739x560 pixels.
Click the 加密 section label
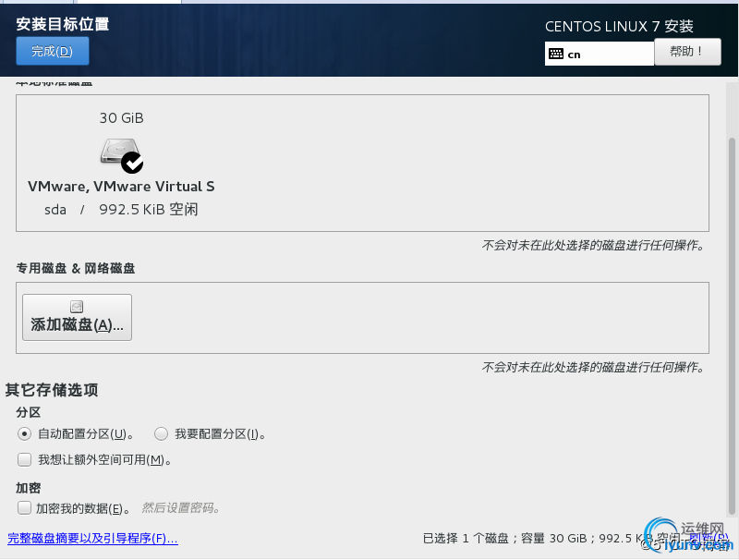[29, 488]
